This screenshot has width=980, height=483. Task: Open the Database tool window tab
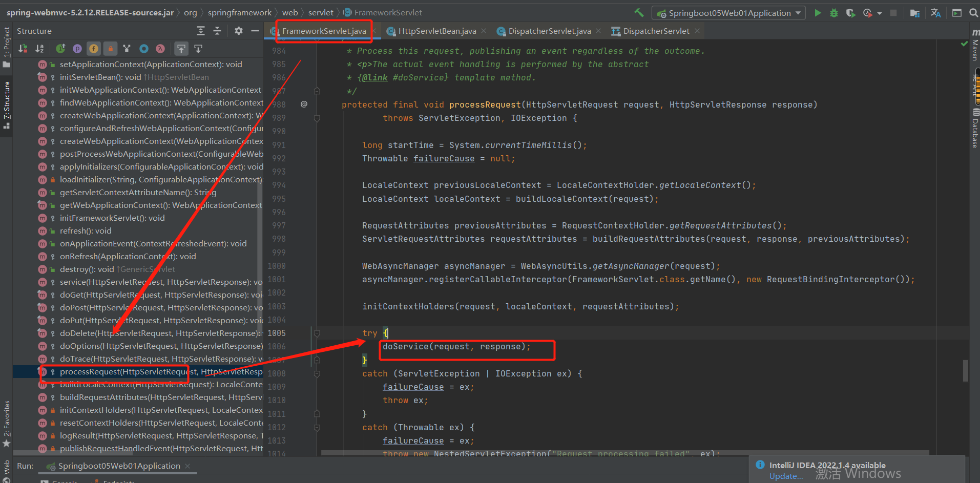[975, 128]
